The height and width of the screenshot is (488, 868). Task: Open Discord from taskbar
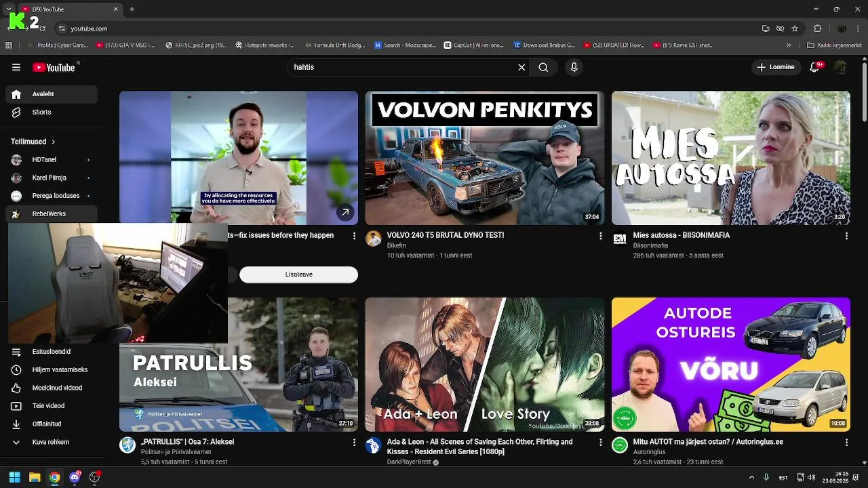(75, 477)
